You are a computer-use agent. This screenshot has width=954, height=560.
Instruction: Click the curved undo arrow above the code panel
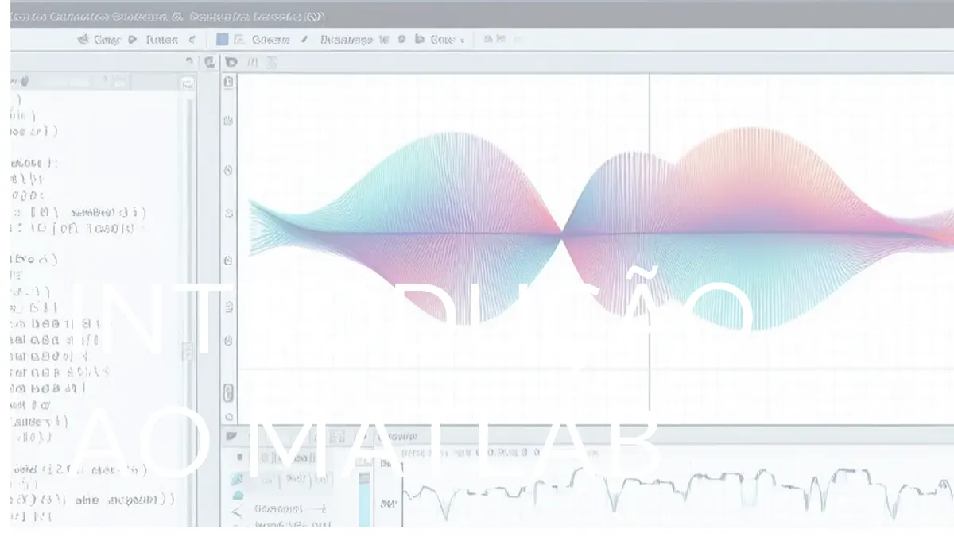point(189,61)
